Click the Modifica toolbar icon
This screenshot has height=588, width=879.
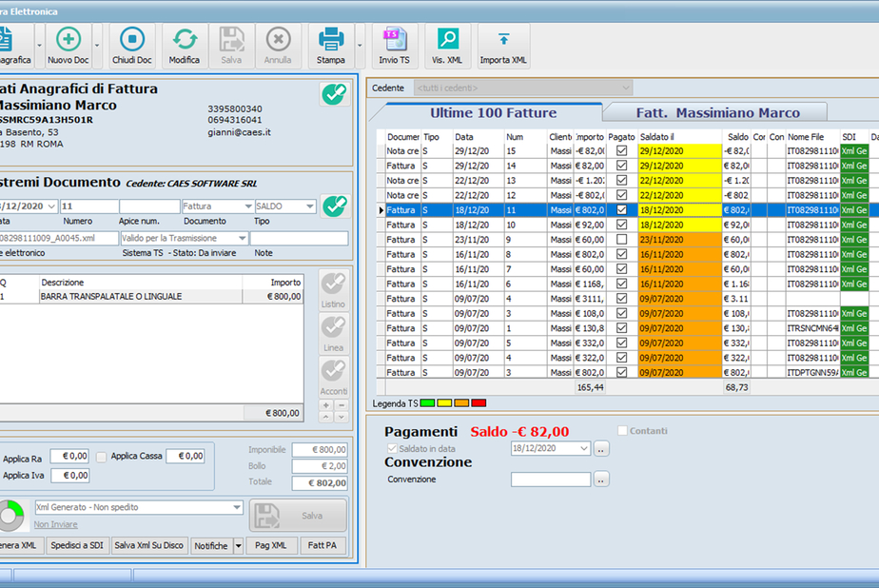tap(184, 40)
